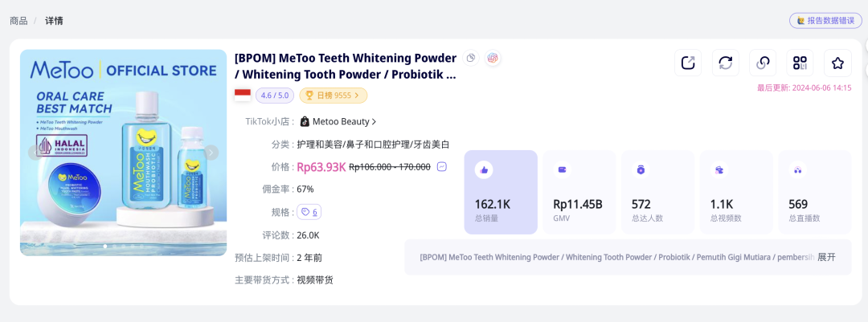Copy product link via chain icon
Viewport: 868px width, 322px height.
762,63
